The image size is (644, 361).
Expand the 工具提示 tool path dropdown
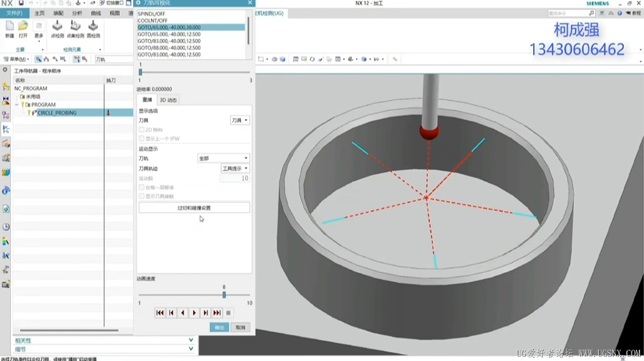236,169
